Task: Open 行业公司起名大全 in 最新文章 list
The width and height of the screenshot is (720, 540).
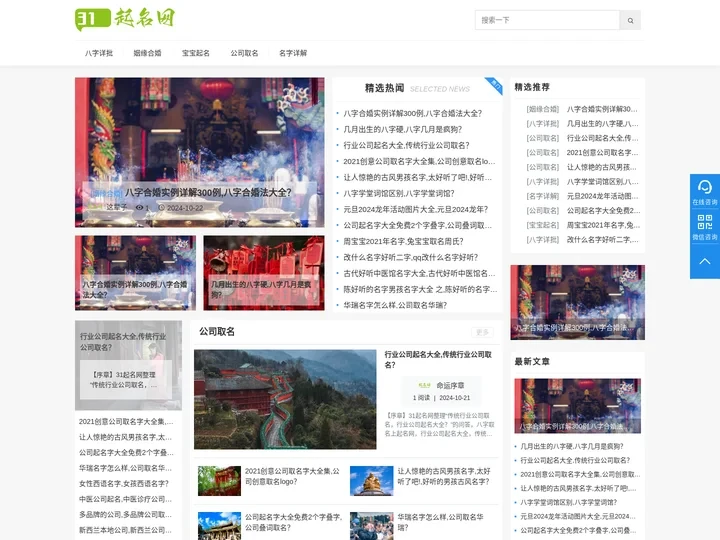Action: 575,460
